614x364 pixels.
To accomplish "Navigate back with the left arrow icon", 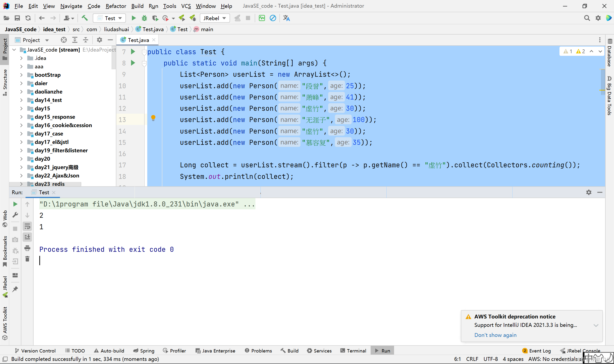I will point(42,18).
